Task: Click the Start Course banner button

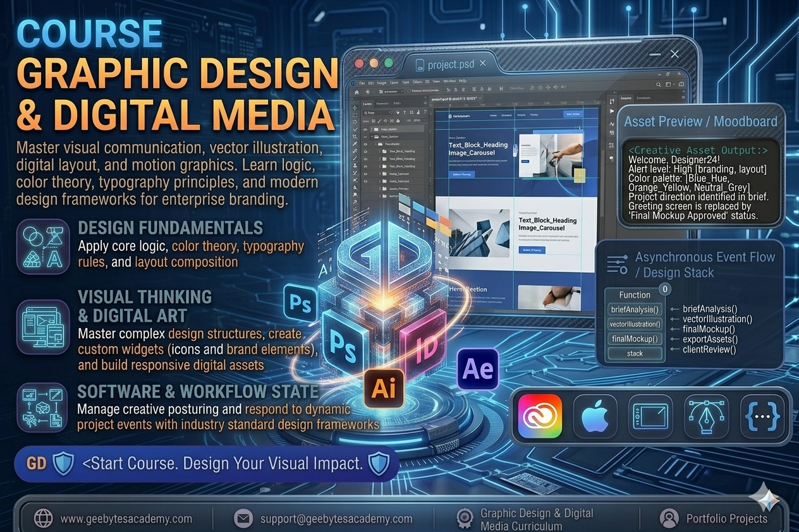Action: click(x=206, y=464)
